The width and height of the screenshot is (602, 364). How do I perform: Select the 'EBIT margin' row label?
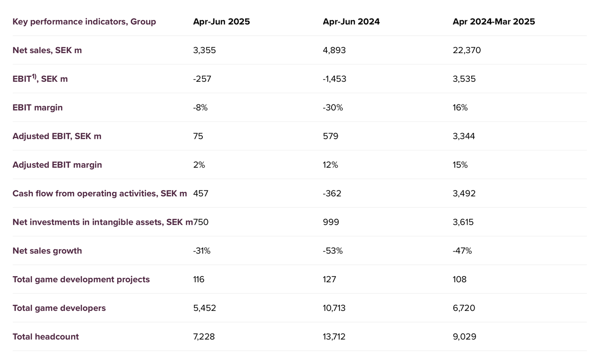coord(38,108)
